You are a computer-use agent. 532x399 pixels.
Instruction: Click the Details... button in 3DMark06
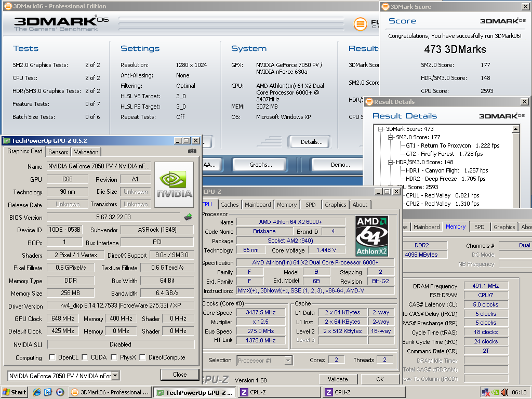(309, 142)
